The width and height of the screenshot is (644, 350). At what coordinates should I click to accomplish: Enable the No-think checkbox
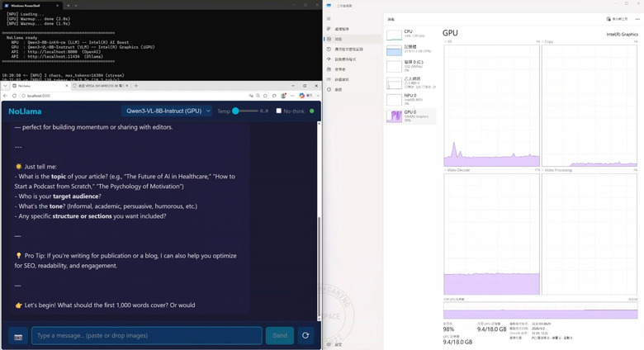point(278,111)
